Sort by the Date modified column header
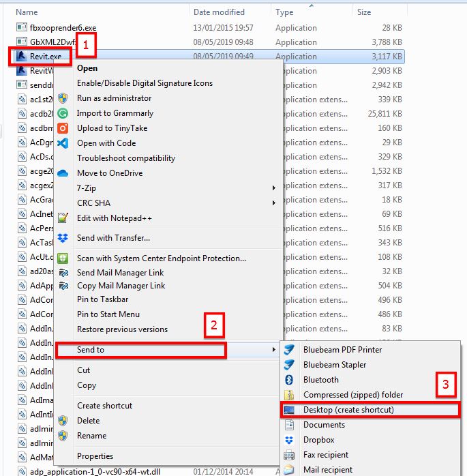The image size is (467, 476). pyautogui.click(x=219, y=12)
